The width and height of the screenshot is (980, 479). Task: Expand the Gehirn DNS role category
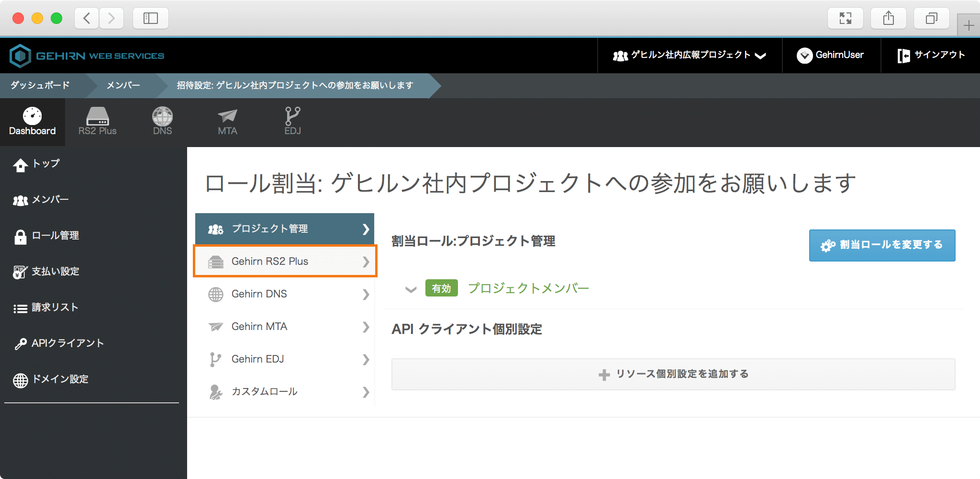pos(285,294)
